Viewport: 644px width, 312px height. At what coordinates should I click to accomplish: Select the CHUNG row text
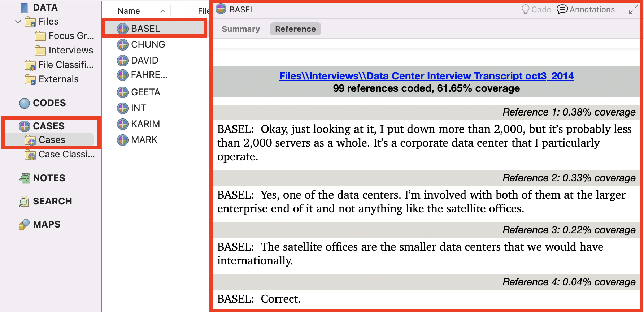[148, 44]
